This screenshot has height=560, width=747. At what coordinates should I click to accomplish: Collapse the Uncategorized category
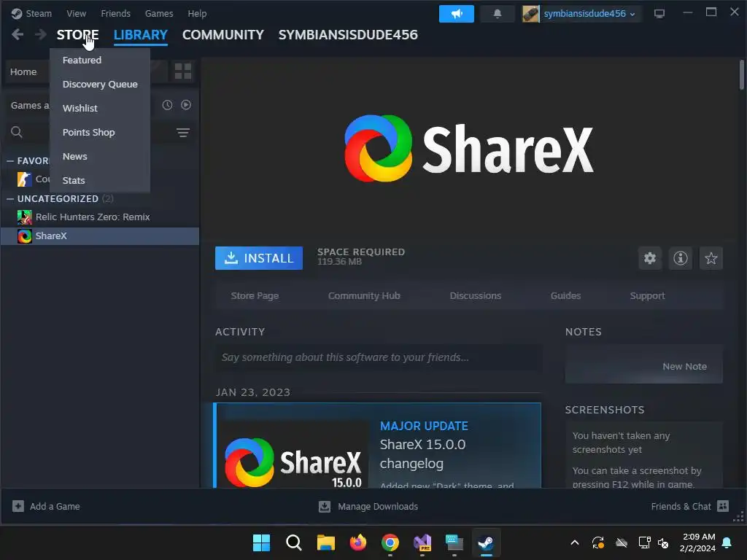tap(10, 198)
